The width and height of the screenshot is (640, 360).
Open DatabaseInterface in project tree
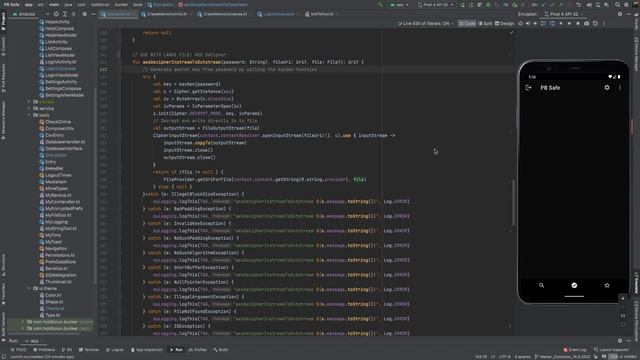click(61, 149)
